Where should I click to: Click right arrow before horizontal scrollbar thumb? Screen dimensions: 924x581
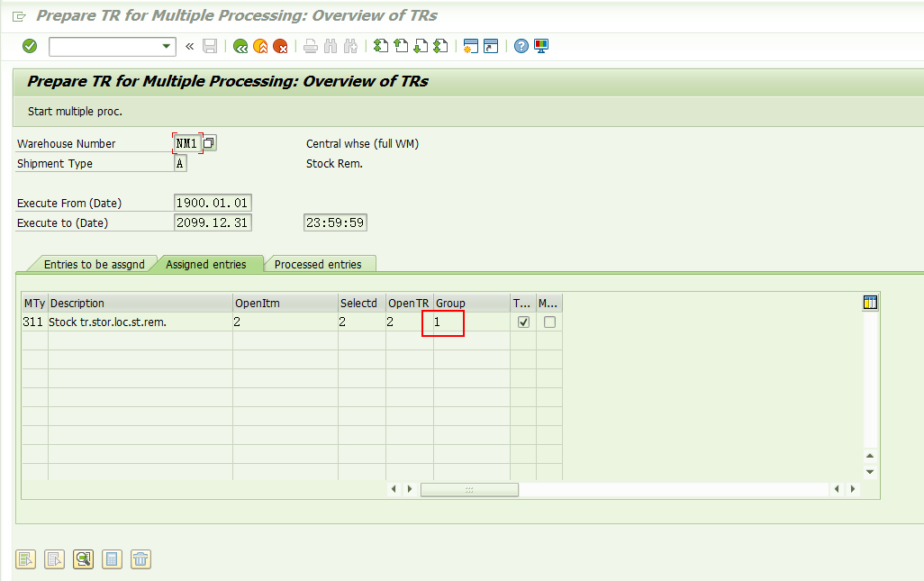click(410, 489)
